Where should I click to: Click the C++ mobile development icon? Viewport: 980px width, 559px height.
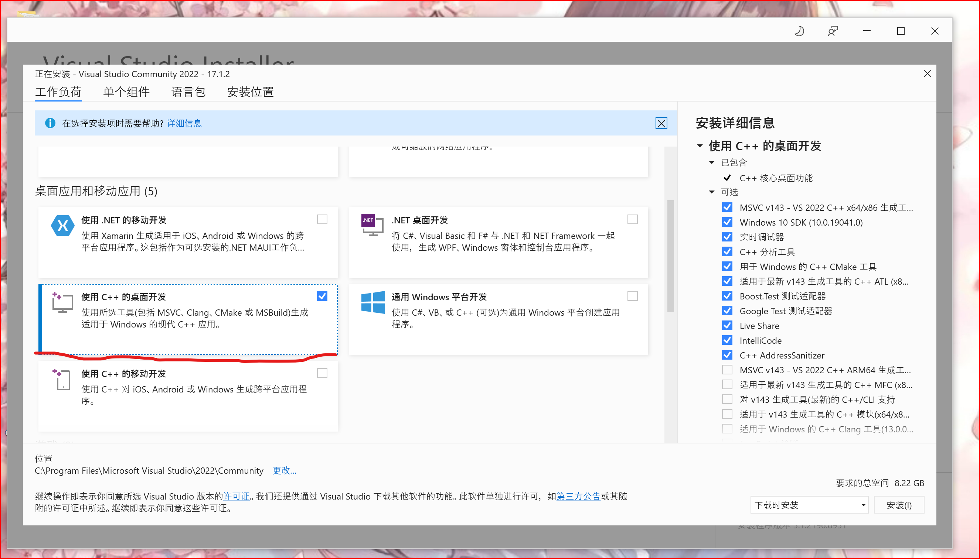tap(62, 379)
